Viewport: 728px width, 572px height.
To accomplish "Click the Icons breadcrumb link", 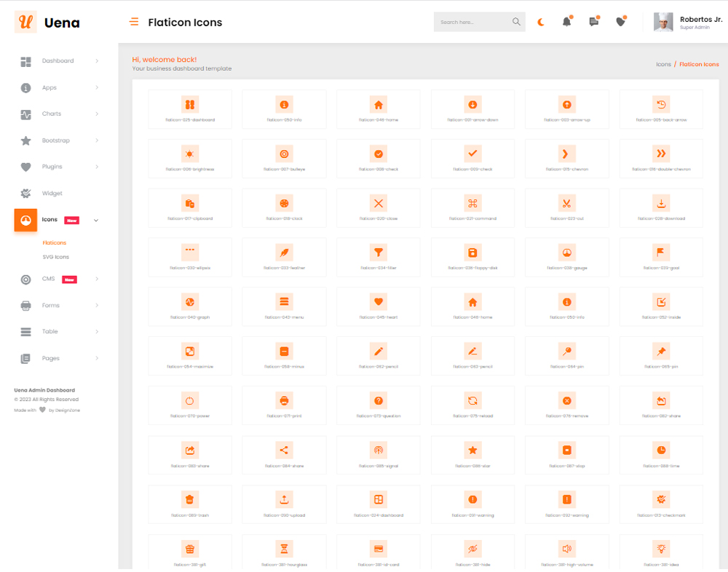I will tap(663, 64).
